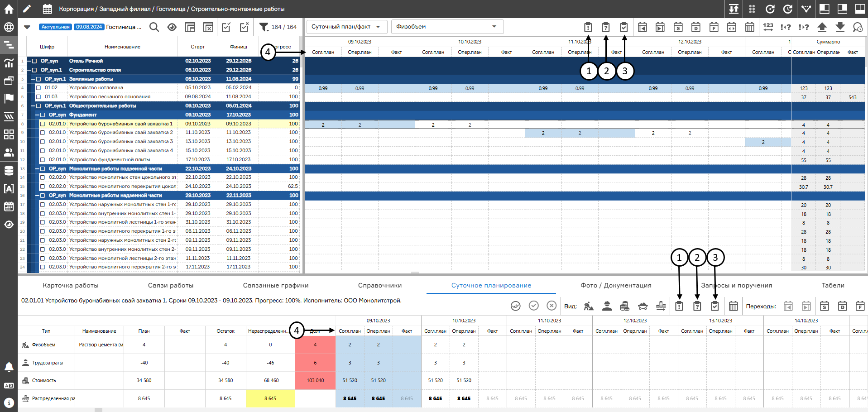868x412 pixels.
Task: Open the dropdown arrow beside the Актуальная badge
Action: (27, 27)
